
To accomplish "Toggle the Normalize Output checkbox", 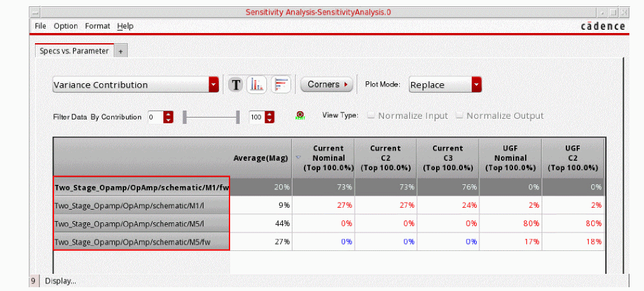I will pos(460,116).
